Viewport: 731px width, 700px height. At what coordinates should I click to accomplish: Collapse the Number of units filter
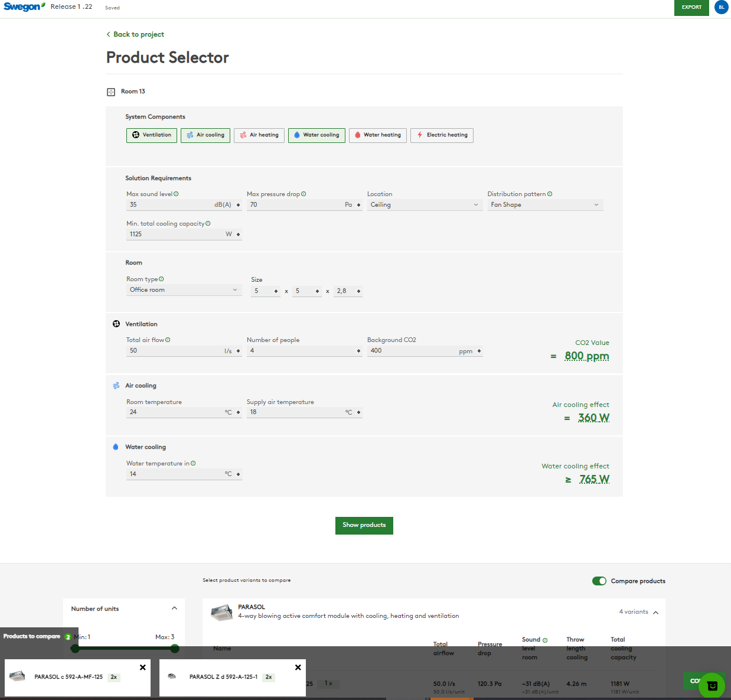174,608
